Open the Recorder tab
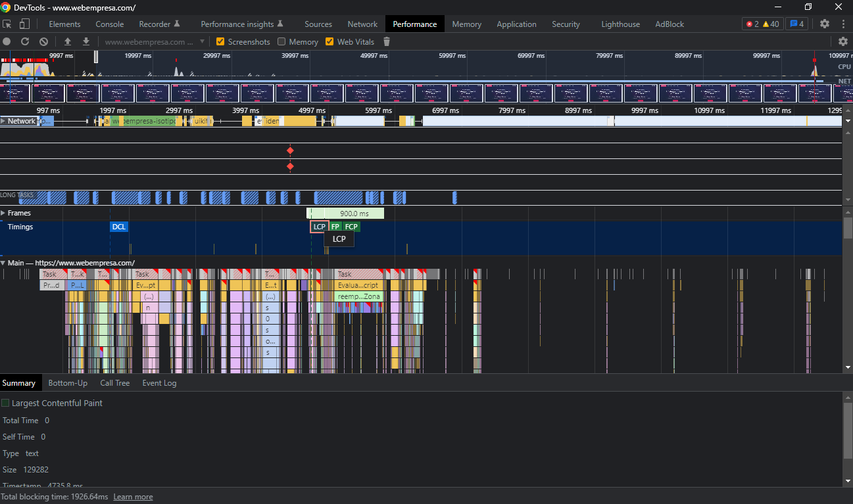The height and width of the screenshot is (504, 853). coord(159,24)
